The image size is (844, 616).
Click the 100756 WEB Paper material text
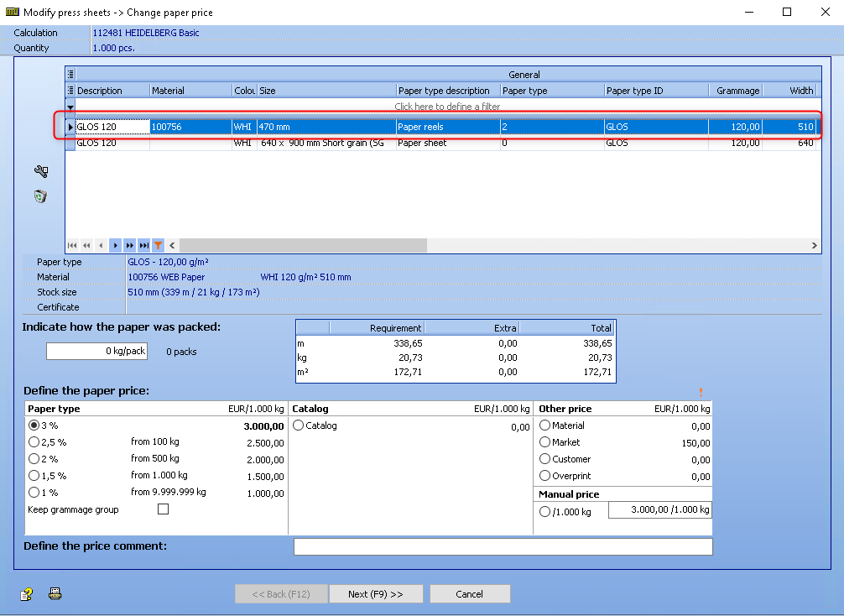[166, 277]
